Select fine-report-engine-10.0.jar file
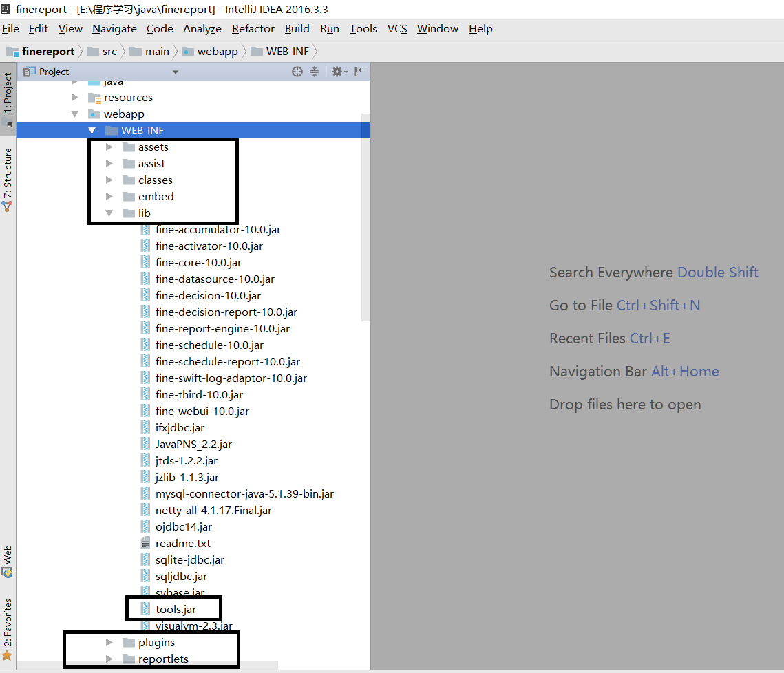The image size is (784, 673). coord(222,328)
